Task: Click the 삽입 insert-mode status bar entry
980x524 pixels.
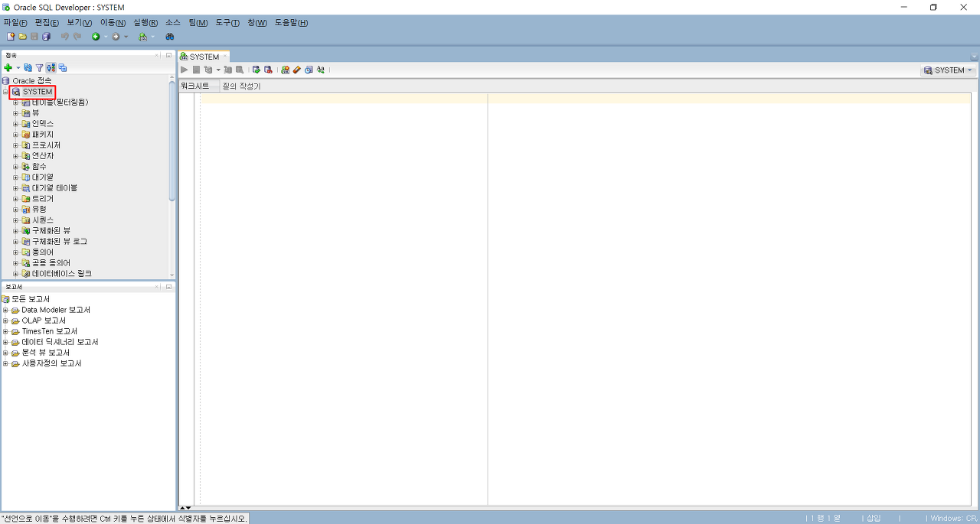Action: coord(874,519)
